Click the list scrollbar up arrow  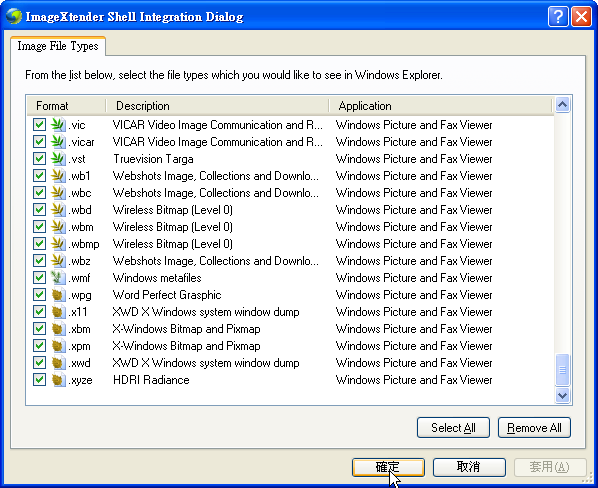(x=563, y=104)
